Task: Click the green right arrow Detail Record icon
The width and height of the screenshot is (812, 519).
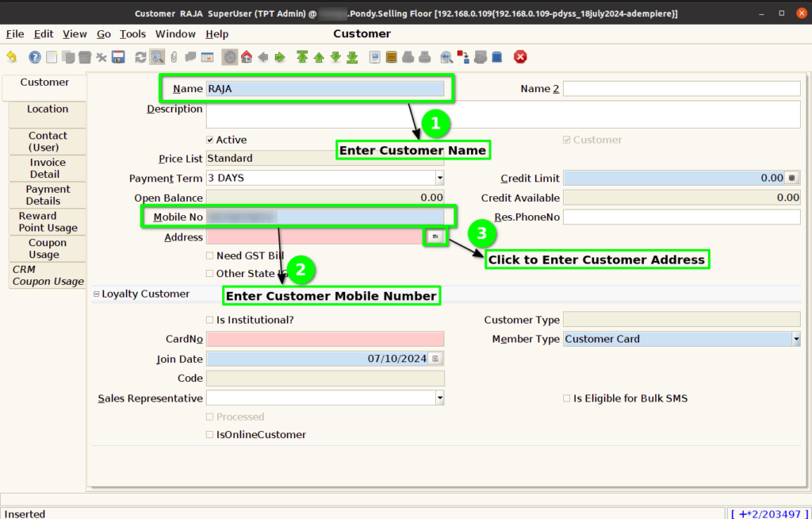Action: [x=280, y=57]
